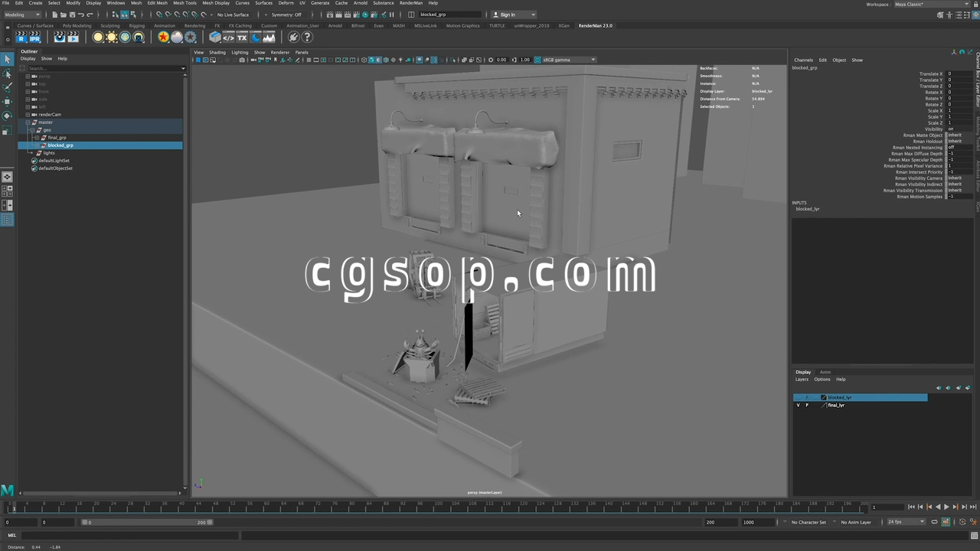This screenshot has height=551, width=980.
Task: Click the crescent moon shelf icon
Action: pos(256,37)
